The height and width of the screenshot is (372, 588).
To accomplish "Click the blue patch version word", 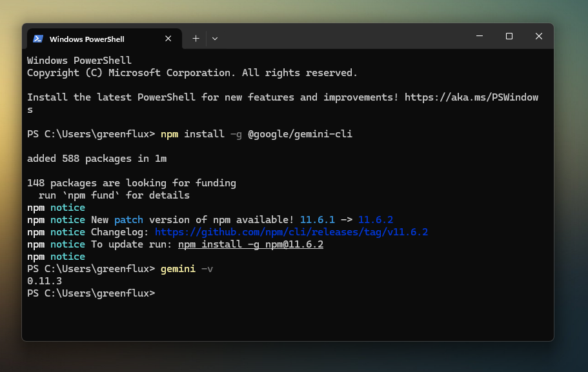I will pos(128,220).
